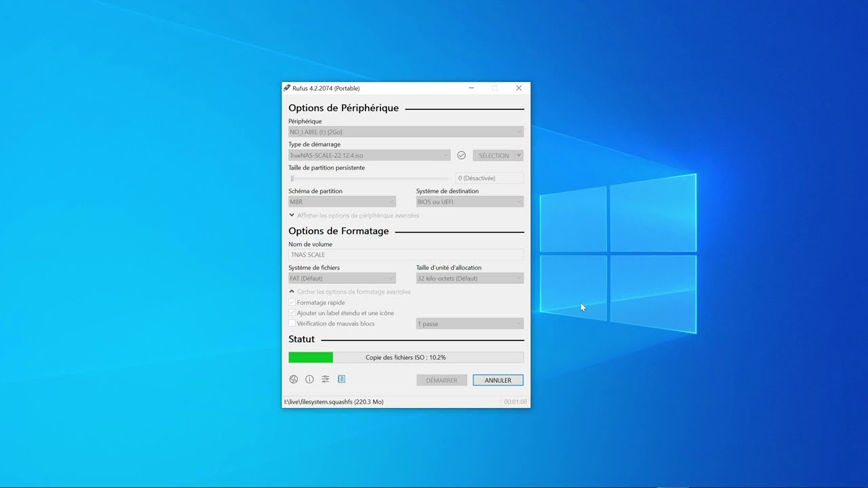Open the Système de destination dropdown
868x488 pixels.
(x=470, y=202)
